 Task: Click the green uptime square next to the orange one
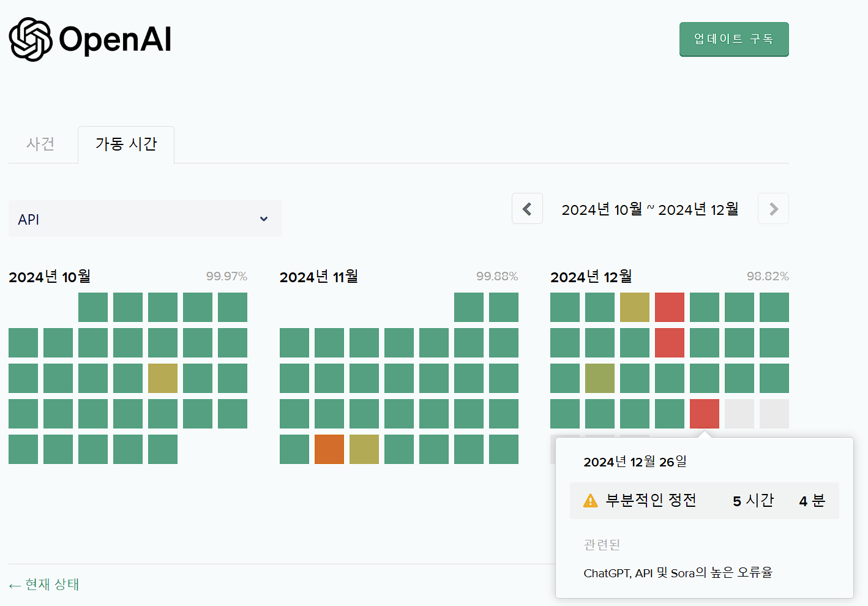[294, 449]
